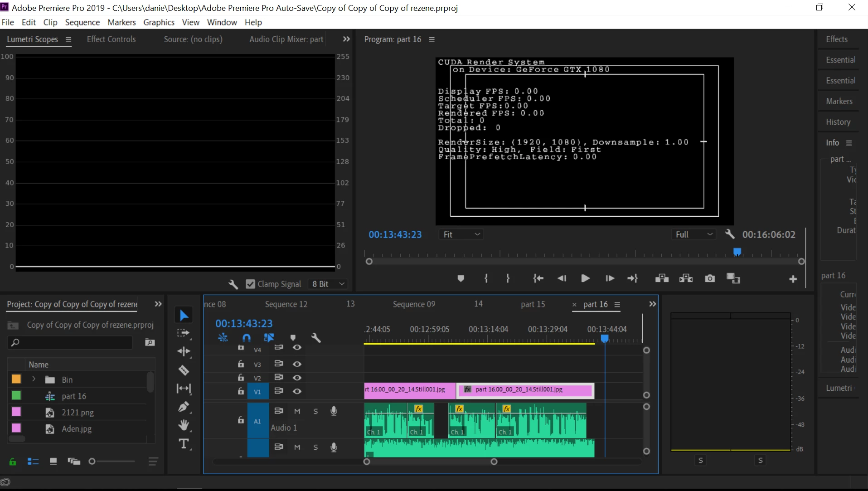
Task: Open Program monitor settings wrench
Action: 729,234
